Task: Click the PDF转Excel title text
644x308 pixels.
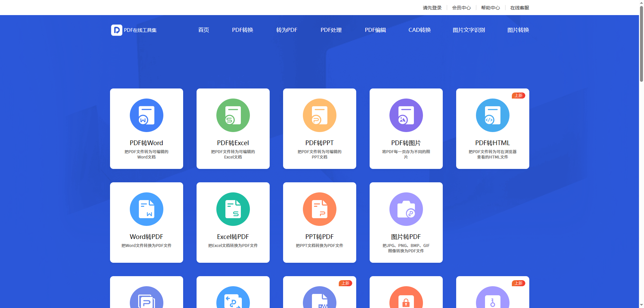Action: (233, 143)
